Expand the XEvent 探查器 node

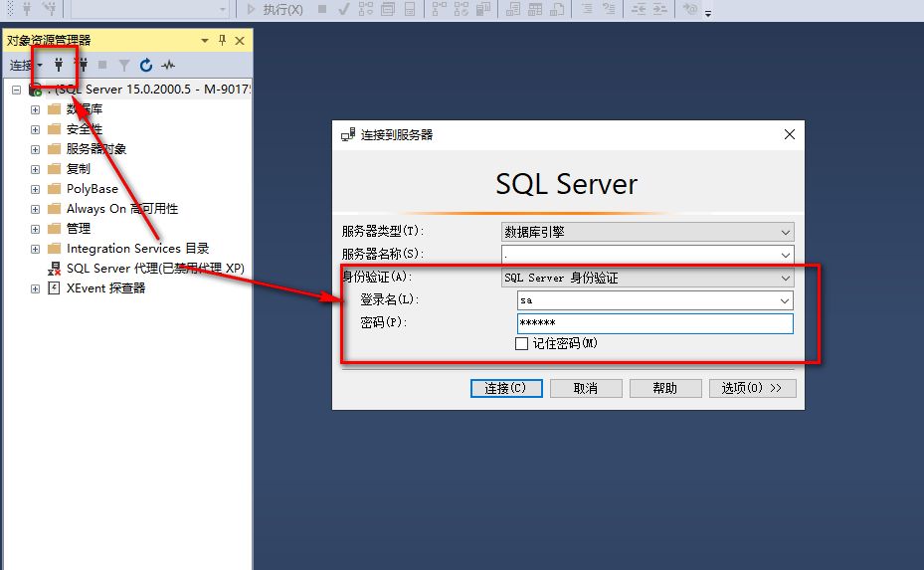[36, 288]
